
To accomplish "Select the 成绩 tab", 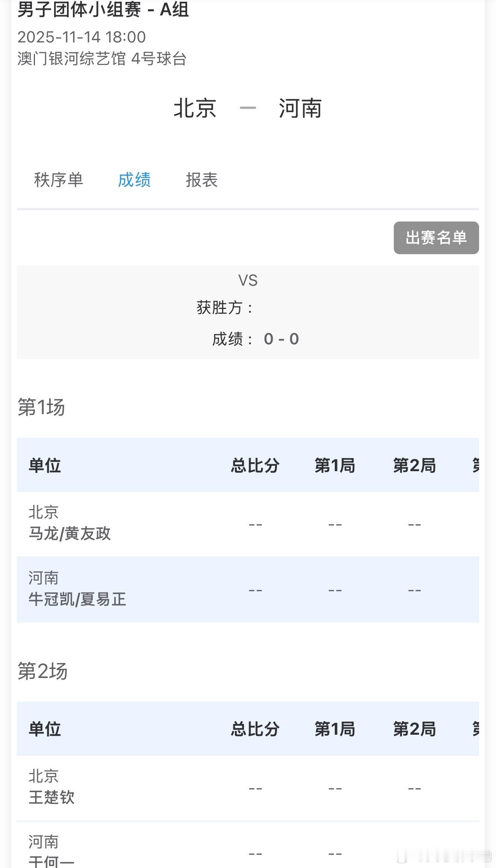I will pos(134,180).
